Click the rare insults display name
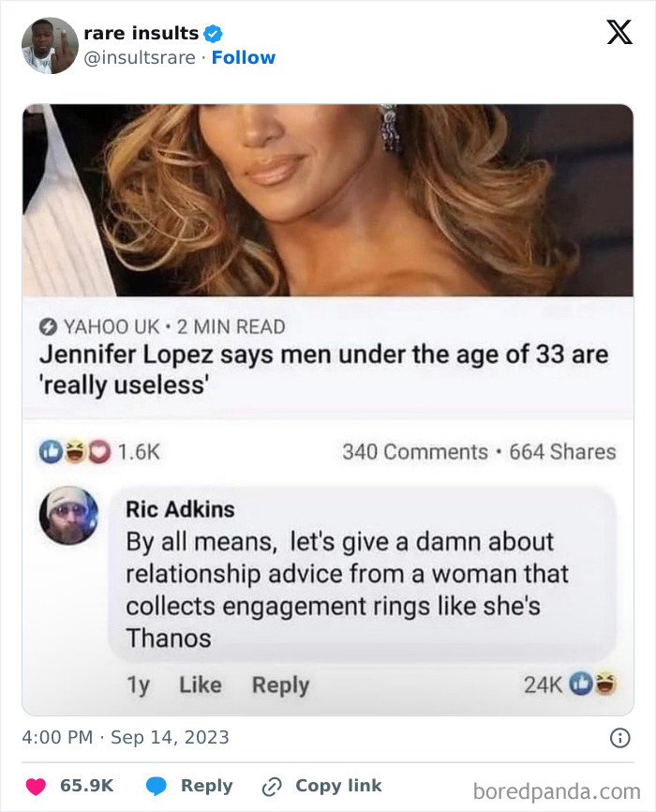 point(142,33)
